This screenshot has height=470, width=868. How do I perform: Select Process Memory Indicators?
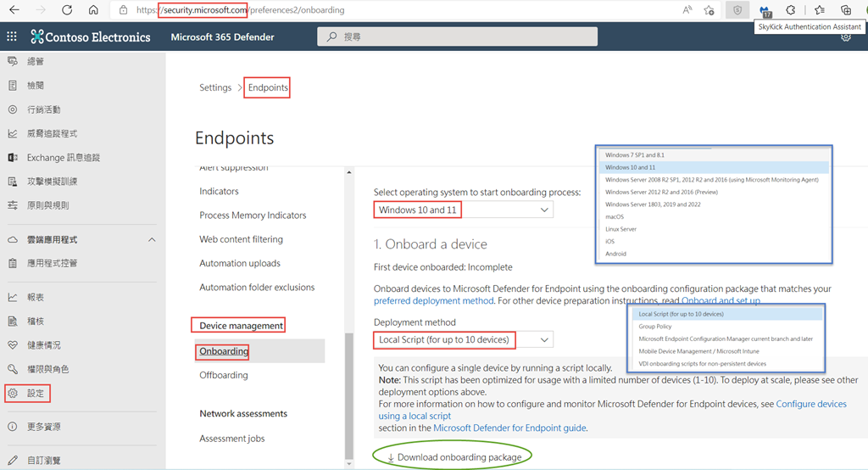pos(253,215)
